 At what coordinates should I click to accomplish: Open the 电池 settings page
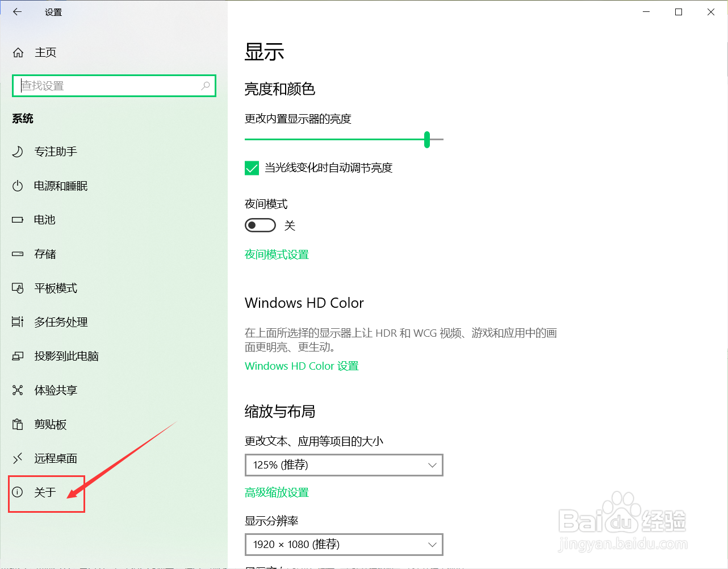pyautogui.click(x=46, y=220)
